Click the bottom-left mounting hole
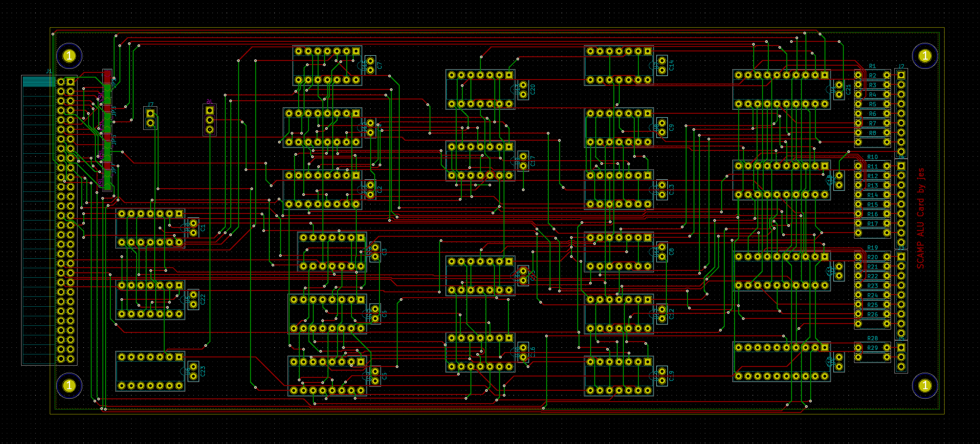The width and height of the screenshot is (980, 444). pos(69,385)
